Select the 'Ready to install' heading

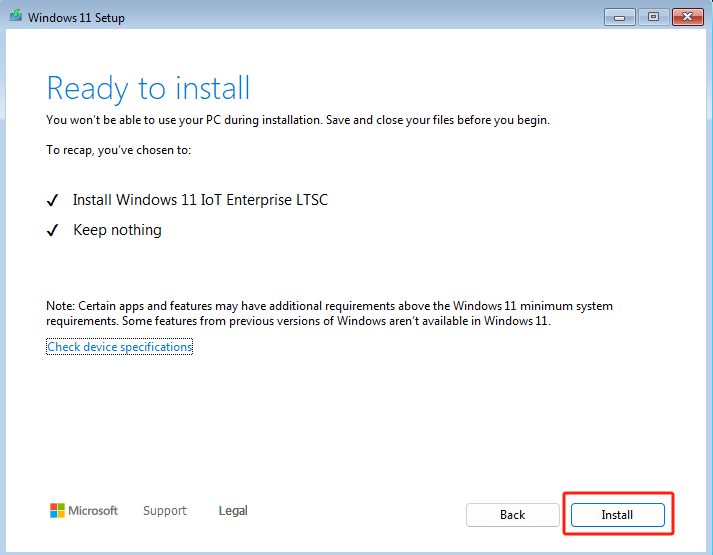148,88
